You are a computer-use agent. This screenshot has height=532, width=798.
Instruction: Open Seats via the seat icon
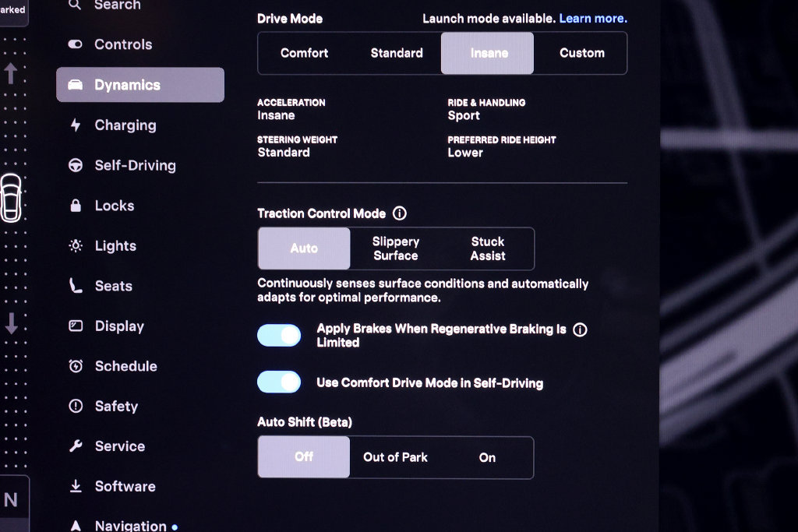[76, 286]
